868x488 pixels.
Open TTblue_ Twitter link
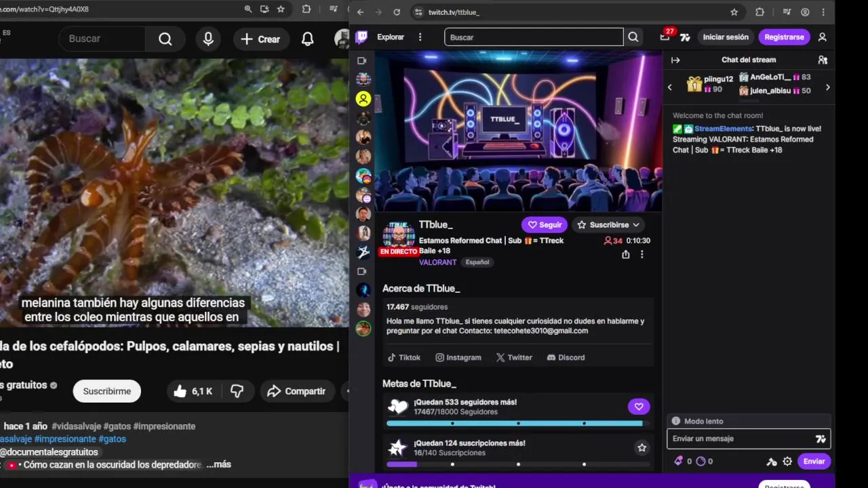coord(514,357)
